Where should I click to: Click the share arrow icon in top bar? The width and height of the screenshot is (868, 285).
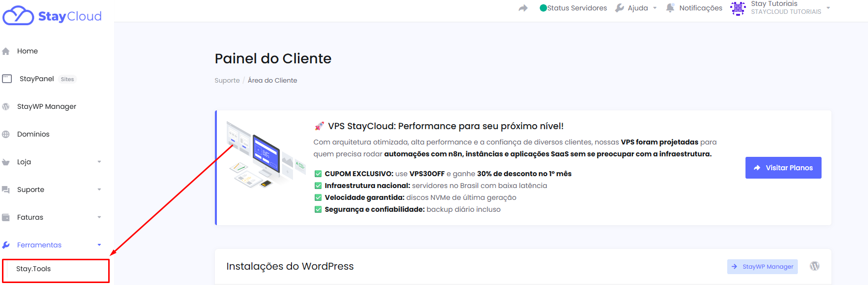(523, 8)
